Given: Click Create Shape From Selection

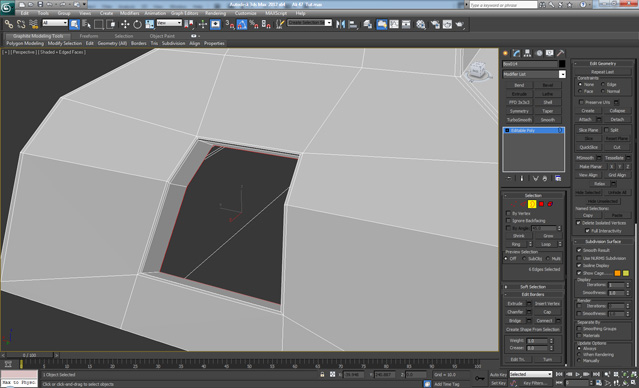Looking at the screenshot, I should (x=533, y=329).
